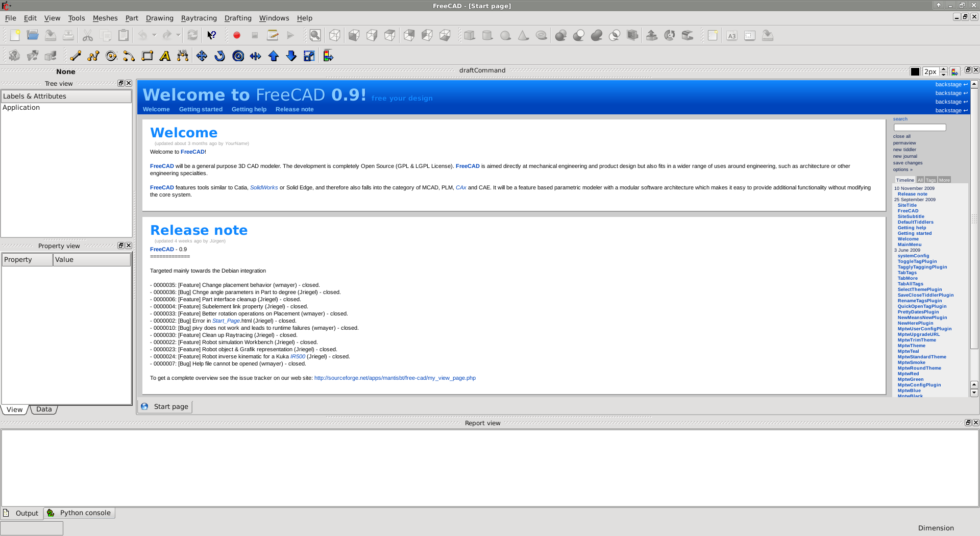Float the Report view panel
The height and width of the screenshot is (536, 980).
tap(968, 423)
